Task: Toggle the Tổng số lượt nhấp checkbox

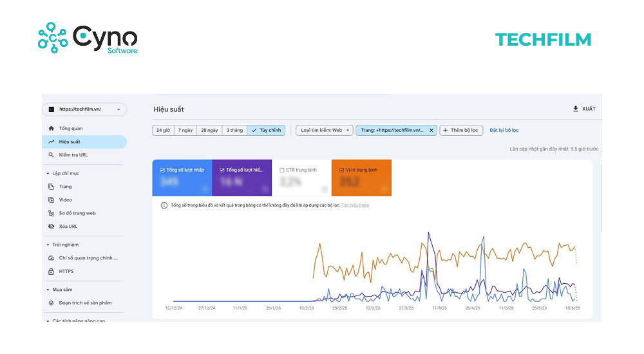Action: click(162, 170)
